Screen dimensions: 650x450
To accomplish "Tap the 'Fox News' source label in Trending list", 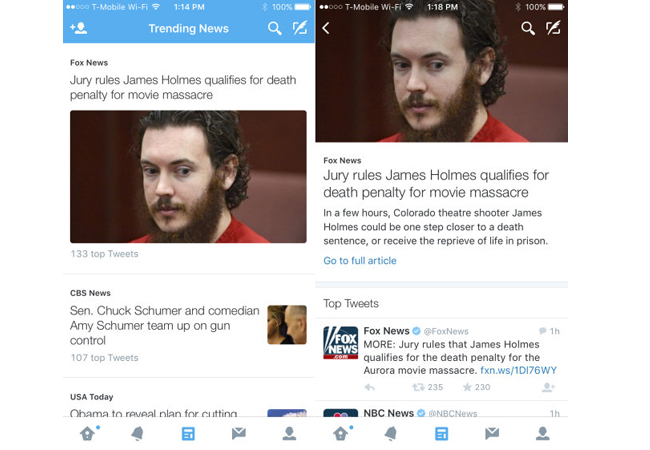I will (89, 63).
